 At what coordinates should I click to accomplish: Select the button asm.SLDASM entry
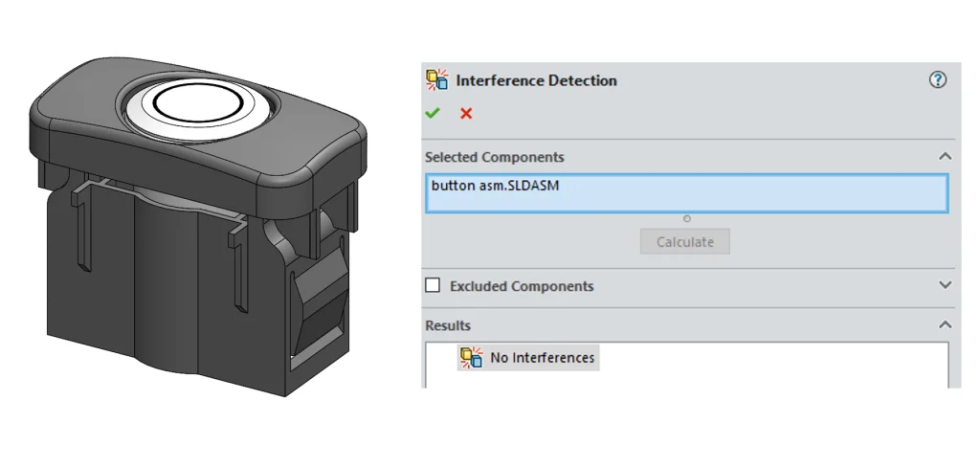click(x=495, y=186)
